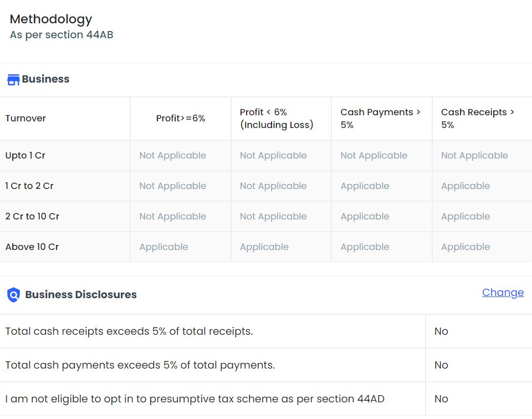This screenshot has height=419, width=532.
Task: Click the No value for cash receipts disclosure
Action: [441, 331]
